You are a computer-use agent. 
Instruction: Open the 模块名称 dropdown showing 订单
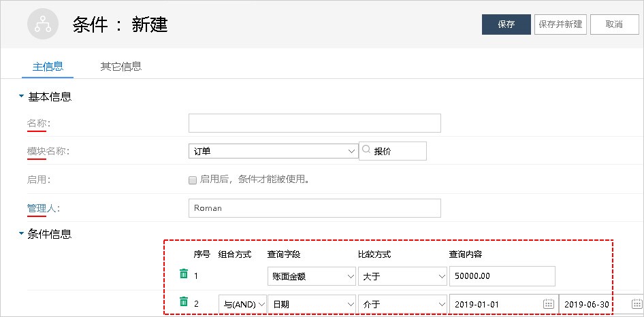coord(273,151)
